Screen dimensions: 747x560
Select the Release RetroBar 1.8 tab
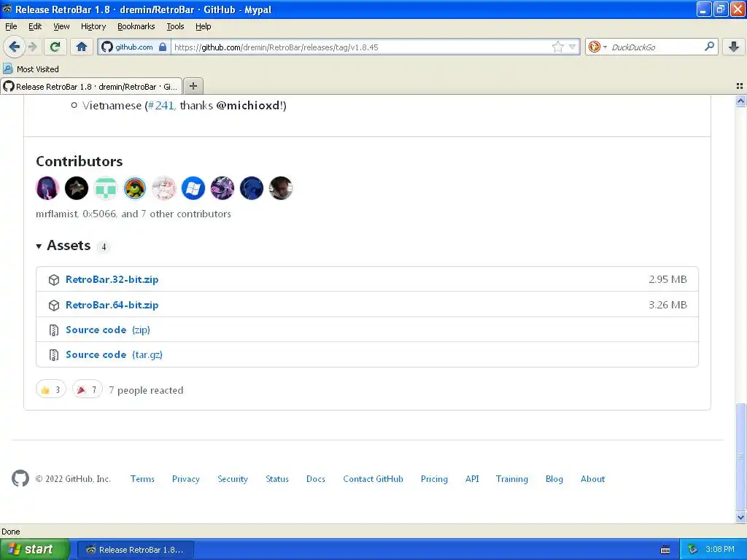(x=91, y=86)
